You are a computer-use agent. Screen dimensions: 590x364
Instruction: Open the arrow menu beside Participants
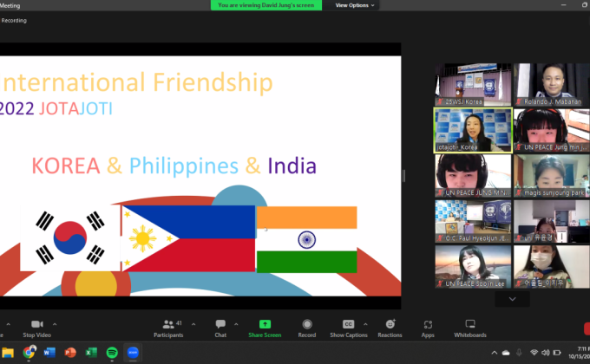click(190, 322)
